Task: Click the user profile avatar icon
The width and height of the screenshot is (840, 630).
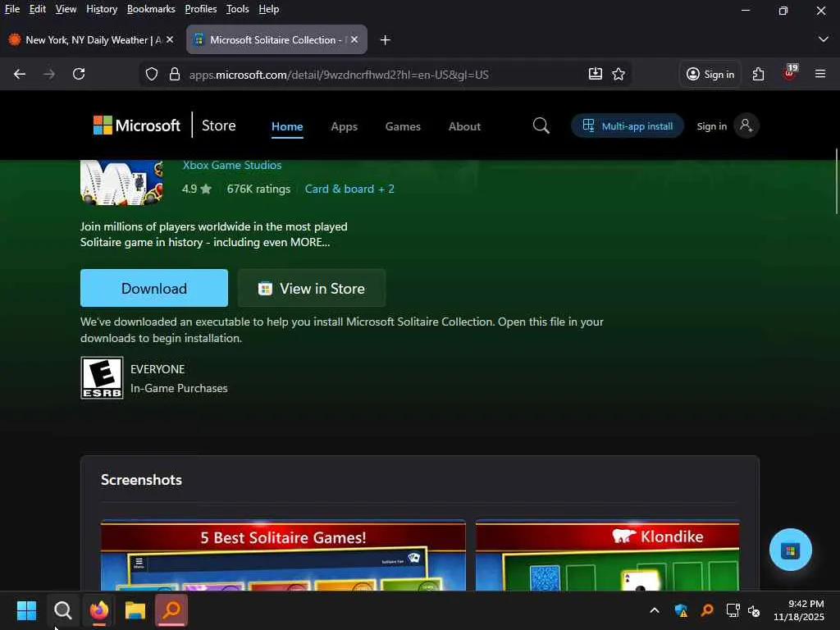Action: 746,126
